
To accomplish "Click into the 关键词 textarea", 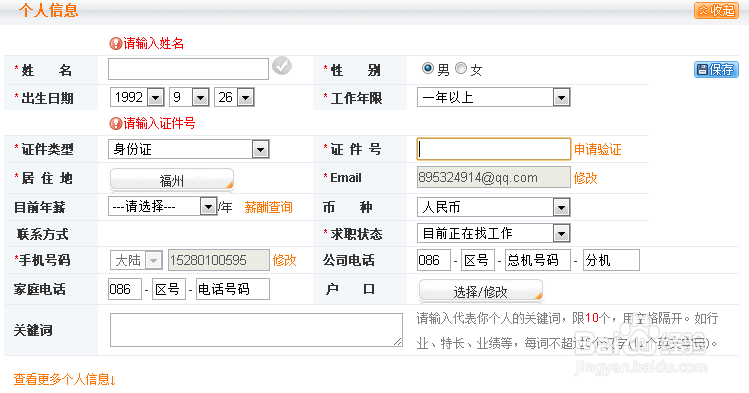I will click(x=256, y=330).
